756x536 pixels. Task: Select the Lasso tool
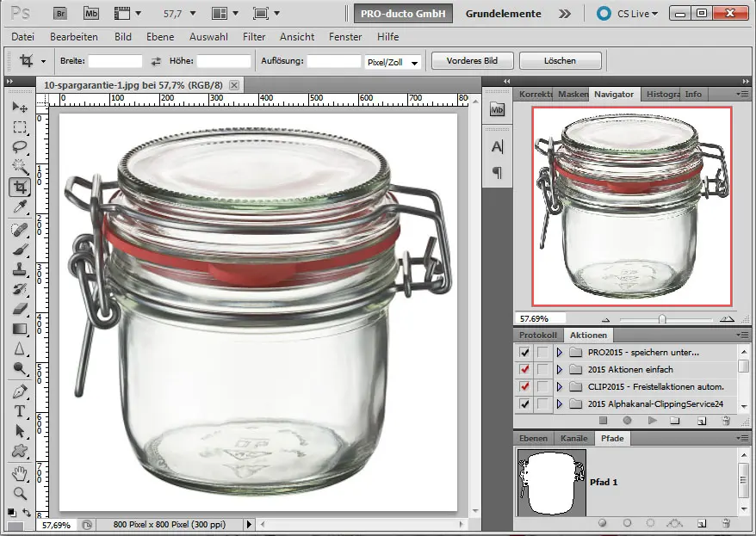pos(20,147)
